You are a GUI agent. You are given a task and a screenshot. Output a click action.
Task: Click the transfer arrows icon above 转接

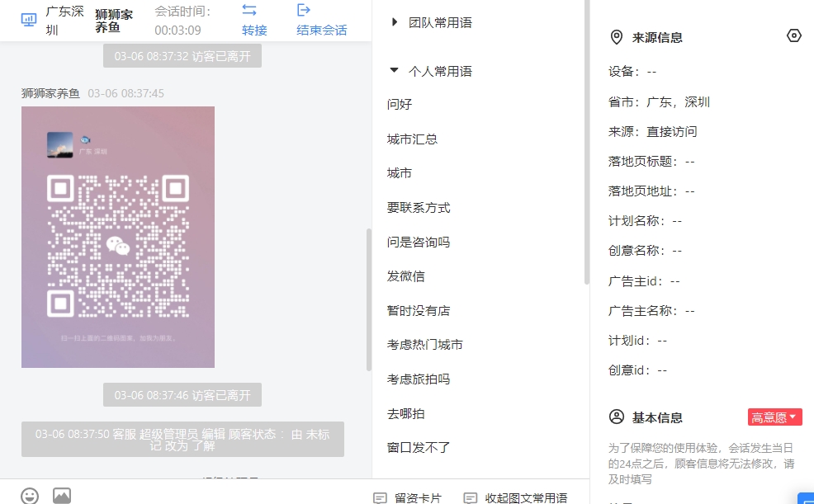pyautogui.click(x=249, y=10)
